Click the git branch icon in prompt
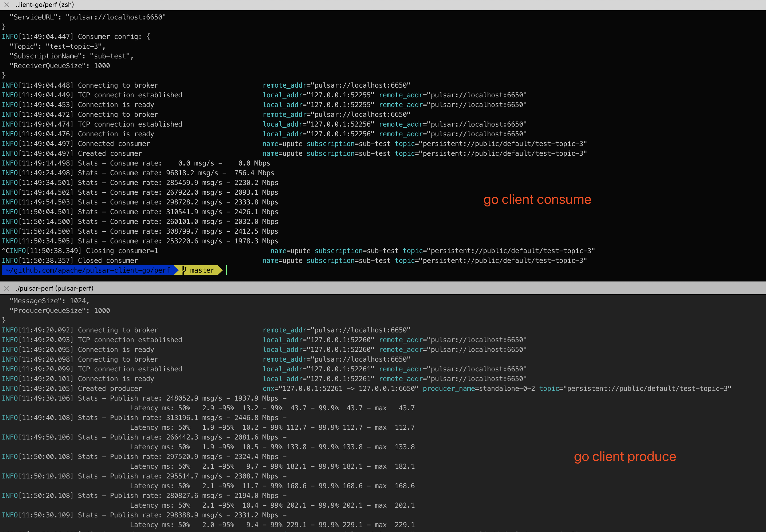This screenshot has width=766, height=532. tap(184, 270)
